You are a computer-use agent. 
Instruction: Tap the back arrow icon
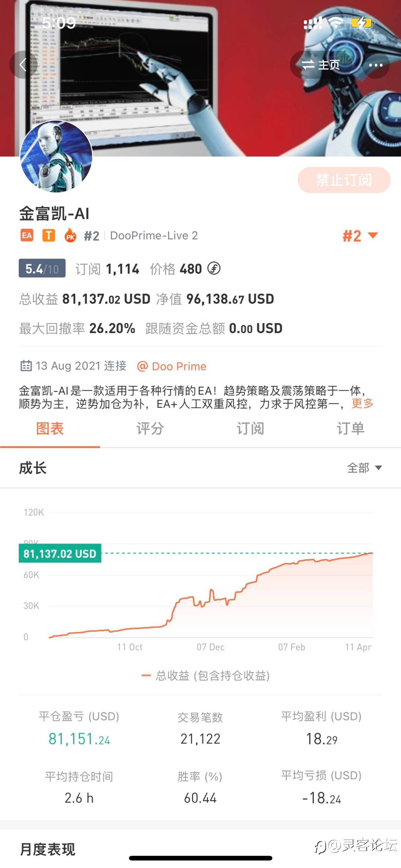click(23, 64)
